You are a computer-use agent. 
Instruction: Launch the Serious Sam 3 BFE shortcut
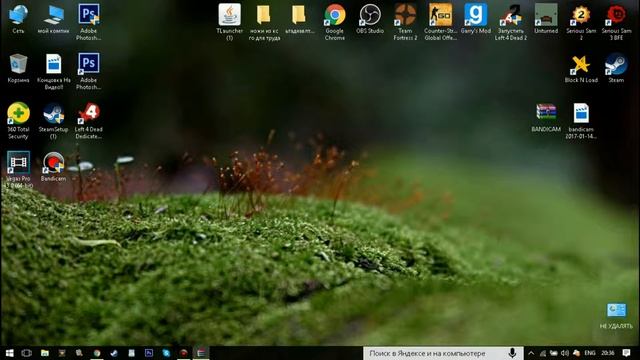click(x=616, y=22)
